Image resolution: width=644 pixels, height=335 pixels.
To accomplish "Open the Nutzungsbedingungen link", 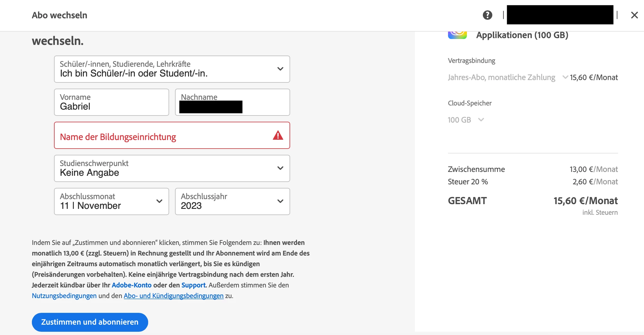I will pos(64,296).
